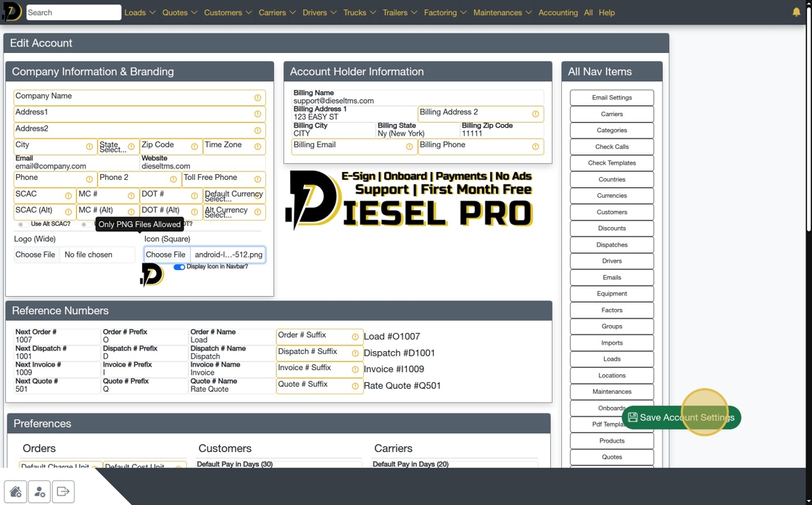Click warning icon in City field
Screen dimensions: 812x505
point(89,147)
